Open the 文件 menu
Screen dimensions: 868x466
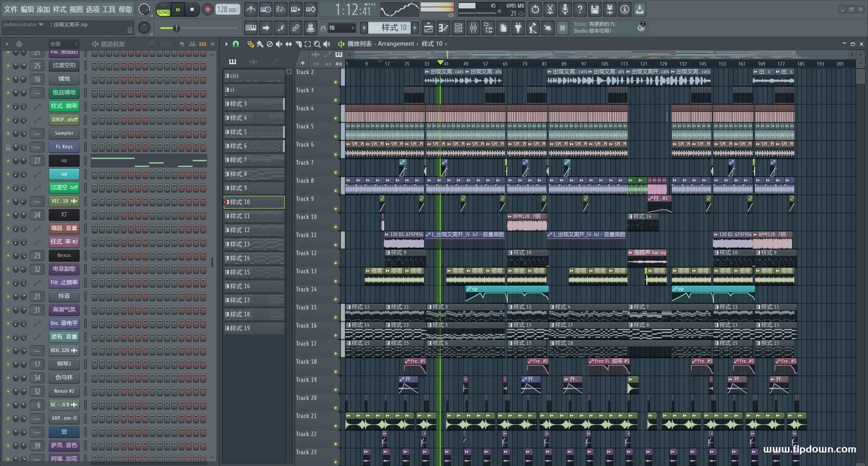[11, 10]
